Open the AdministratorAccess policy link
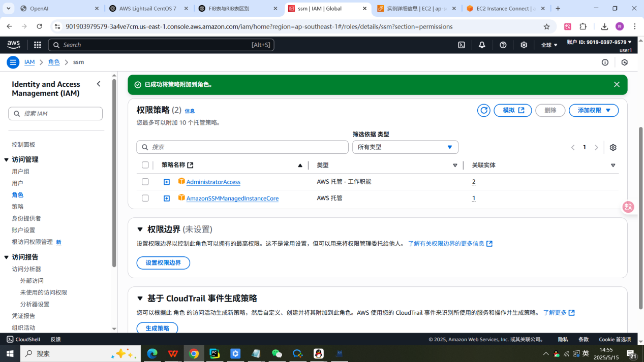 [213, 182]
